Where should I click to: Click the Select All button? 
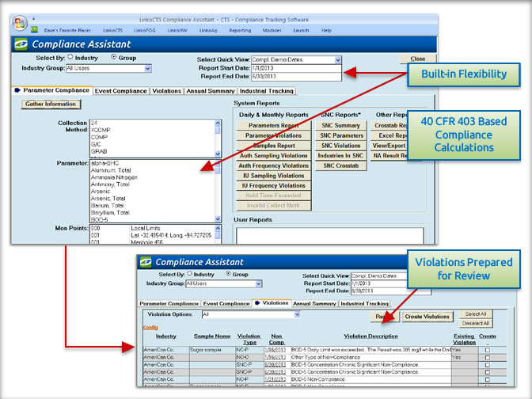pos(475,313)
